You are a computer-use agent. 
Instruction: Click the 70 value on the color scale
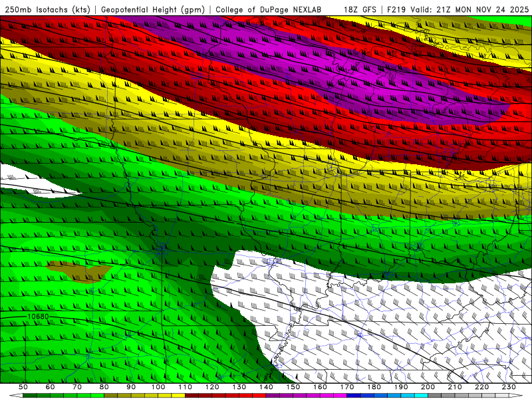pos(77,387)
